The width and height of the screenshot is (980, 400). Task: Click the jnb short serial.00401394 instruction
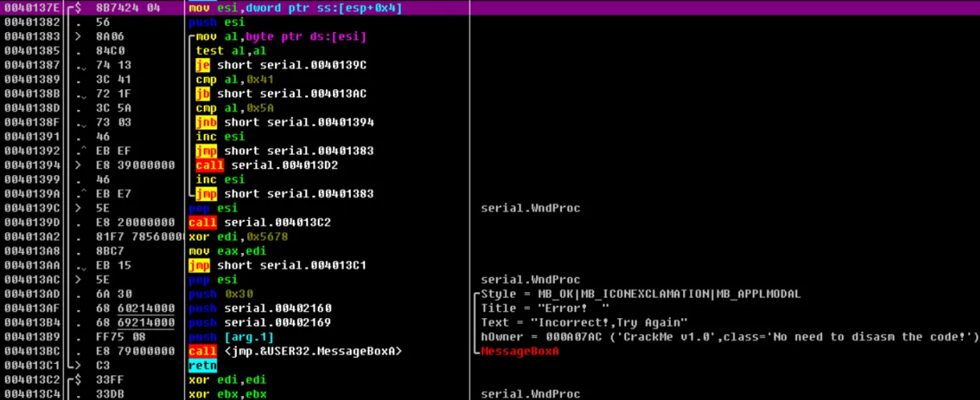(x=284, y=123)
